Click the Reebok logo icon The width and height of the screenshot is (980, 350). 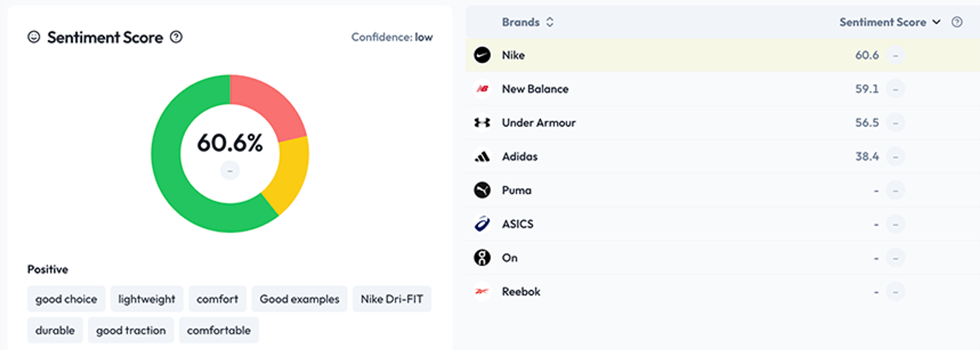[x=482, y=291]
